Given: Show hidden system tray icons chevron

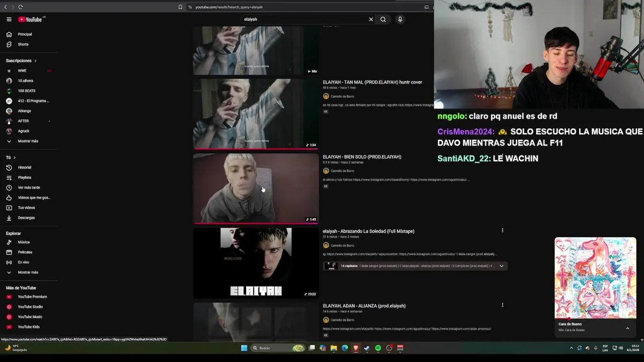Looking at the screenshot, I should click(x=571, y=348).
